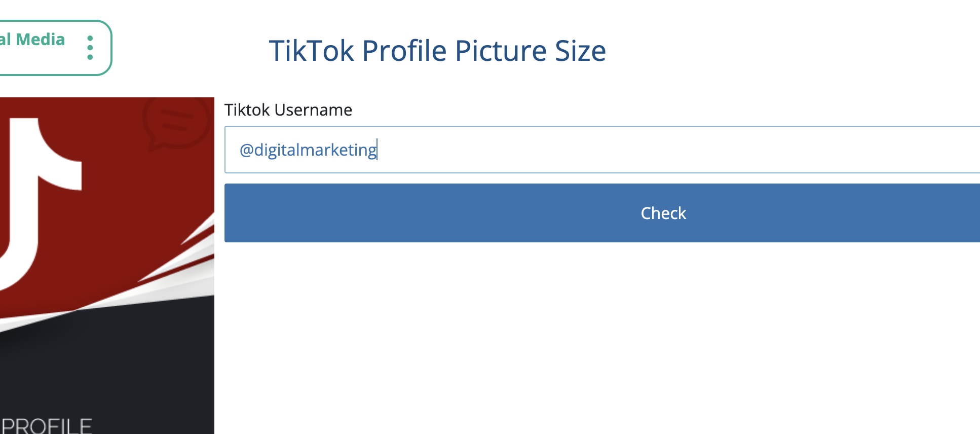The image size is (980, 434).
Task: Click the white TikTok note logo
Action: tap(41, 203)
